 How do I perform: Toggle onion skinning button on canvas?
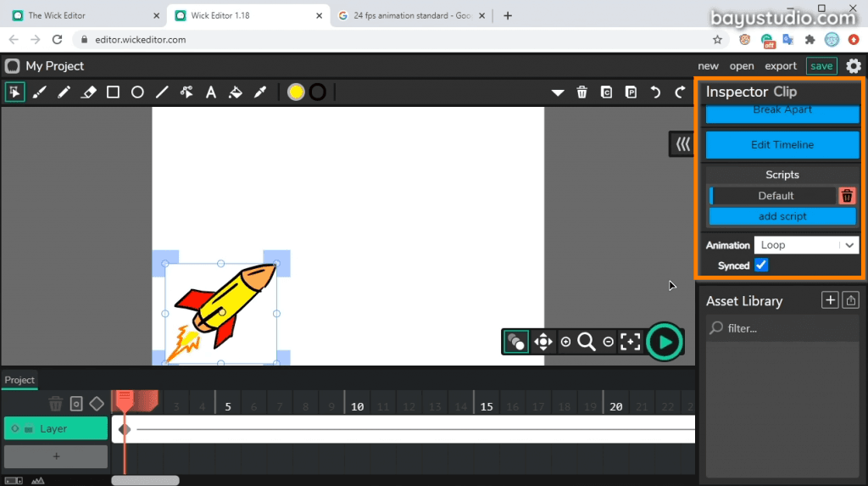click(516, 342)
